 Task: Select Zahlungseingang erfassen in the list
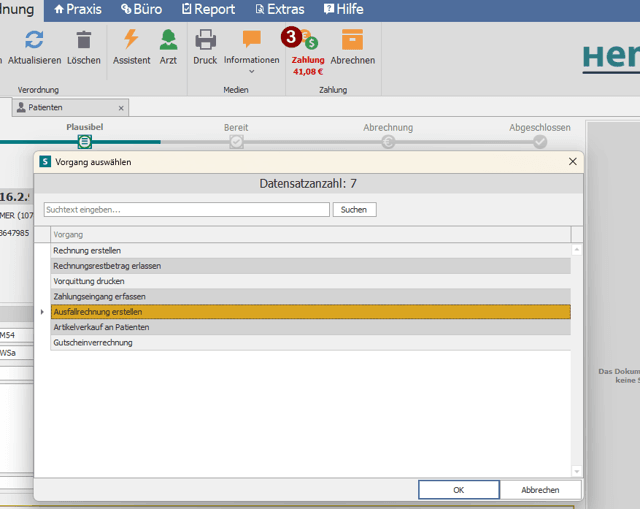click(x=311, y=296)
